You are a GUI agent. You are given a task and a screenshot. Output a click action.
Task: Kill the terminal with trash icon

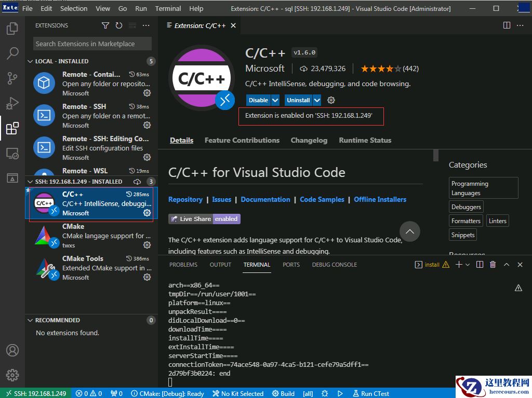[x=493, y=265]
